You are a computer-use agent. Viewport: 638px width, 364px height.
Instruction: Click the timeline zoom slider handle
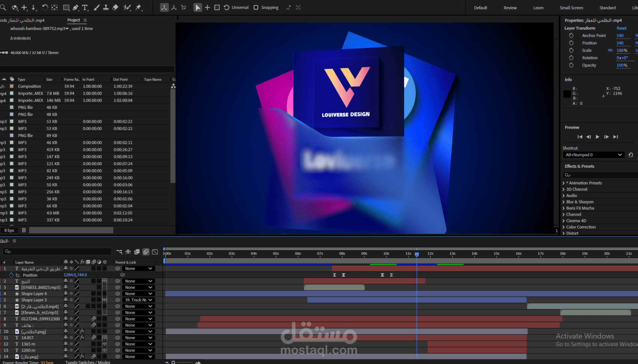click(x=173, y=362)
